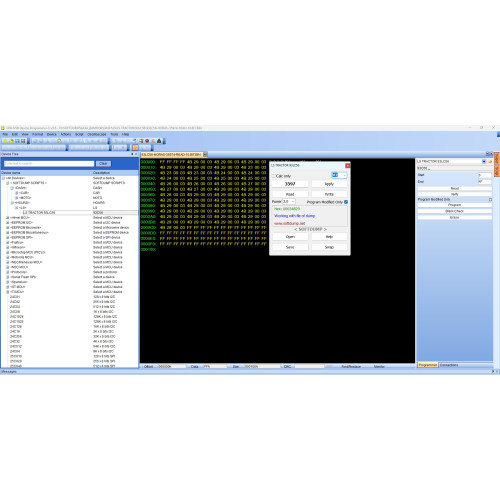The width and height of the screenshot is (500, 500).
Task: Click Erase in the programmer panel
Action: 455,217
